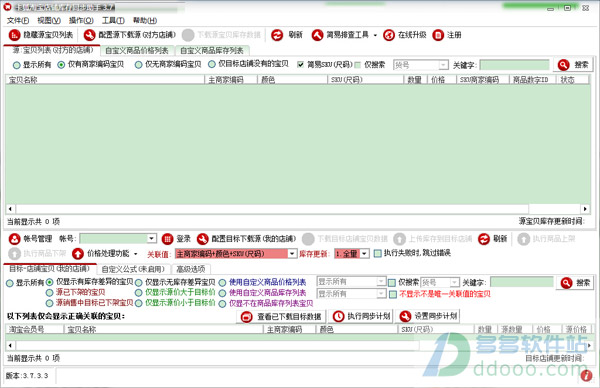This screenshot has height=388, width=600.
Task: Open 价格处理功能 arrow icon
Action: click(78, 253)
